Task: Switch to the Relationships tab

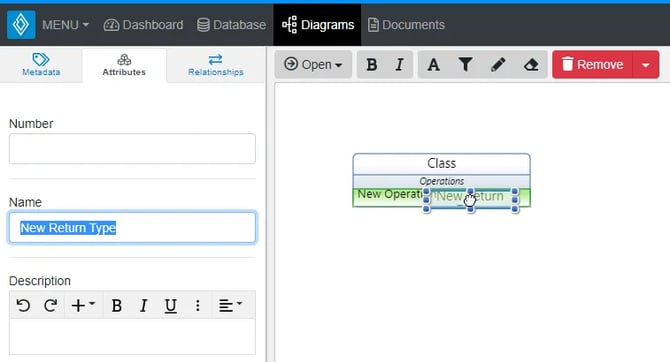Action: pyautogui.click(x=216, y=65)
